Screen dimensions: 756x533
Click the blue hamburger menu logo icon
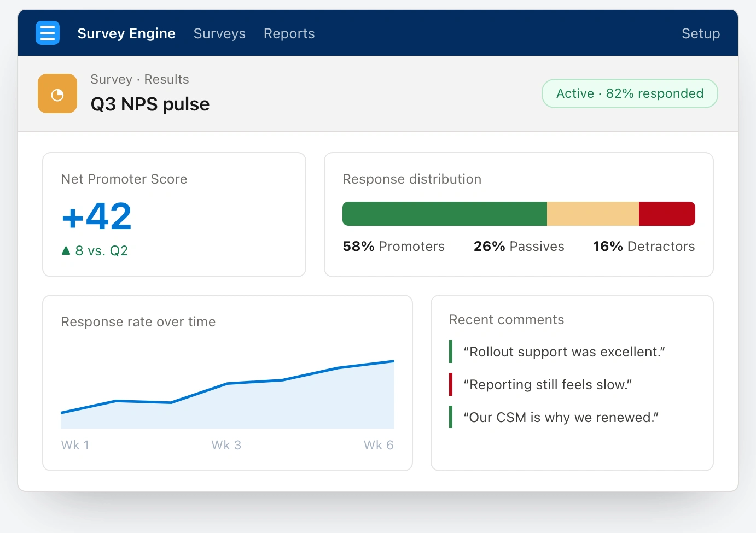[48, 33]
